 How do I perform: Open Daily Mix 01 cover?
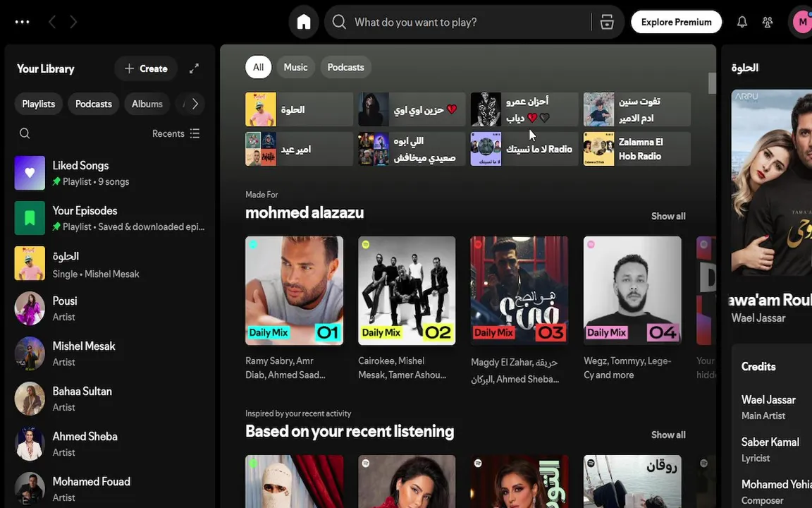pos(294,290)
